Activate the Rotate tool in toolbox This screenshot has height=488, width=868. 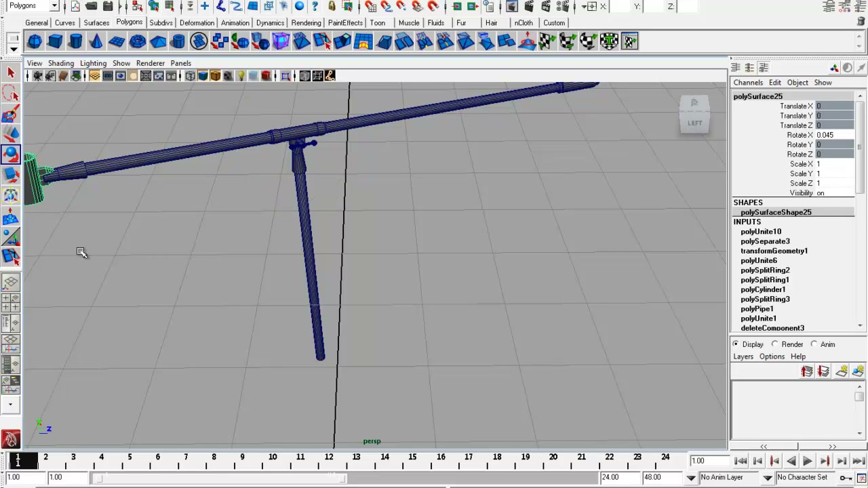pos(11,155)
